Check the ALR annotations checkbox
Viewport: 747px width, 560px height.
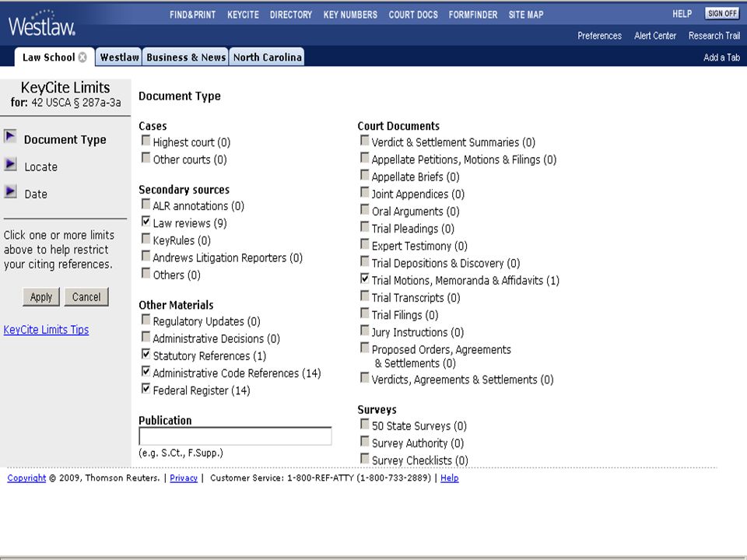146,204
